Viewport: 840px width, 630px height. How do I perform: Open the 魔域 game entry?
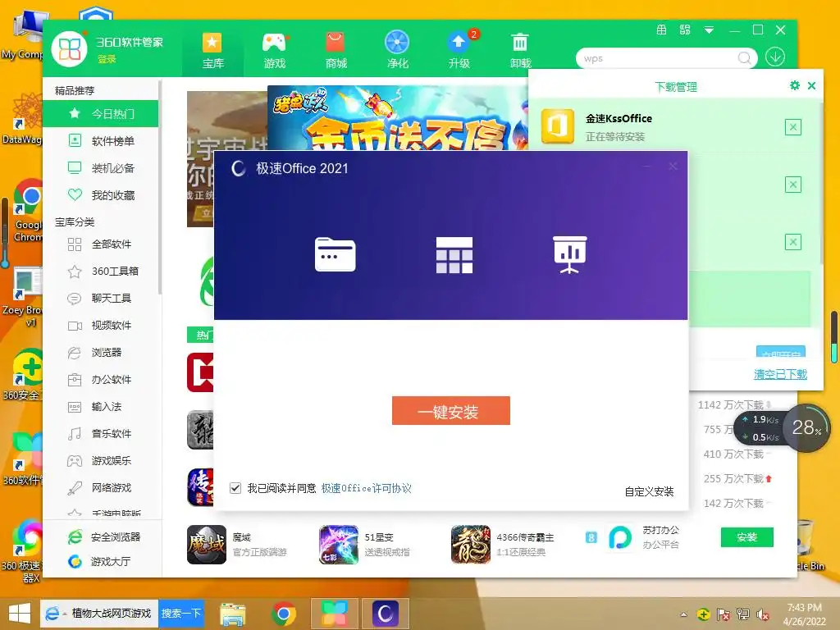[x=238, y=545]
